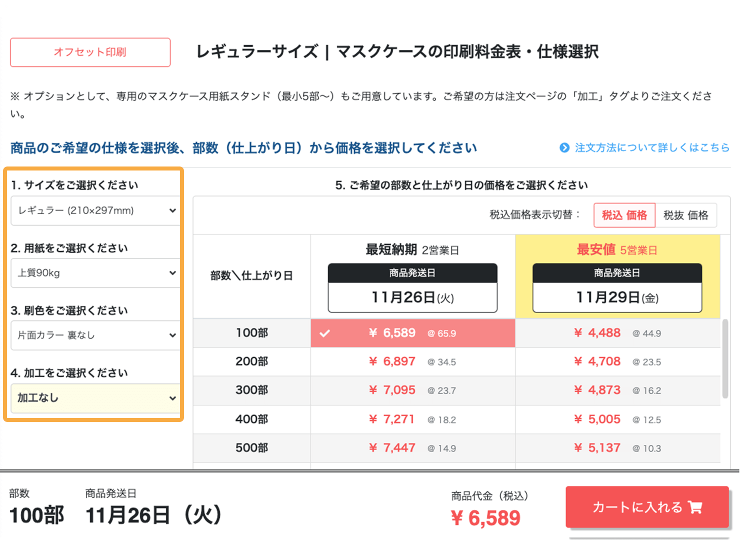Open the size dropdown showing レギュラー (210×297mm)
The image size is (740, 560).
(x=95, y=210)
